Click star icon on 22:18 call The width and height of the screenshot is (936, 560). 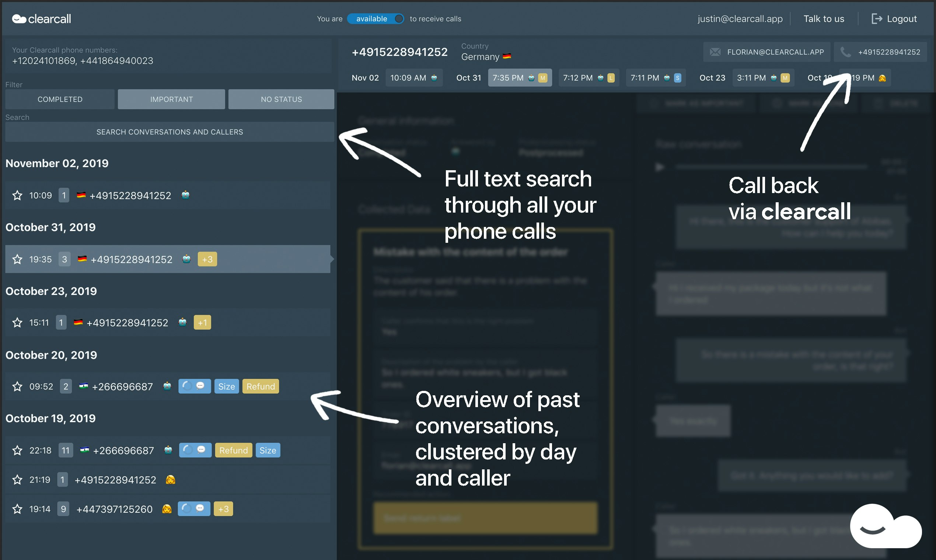click(17, 451)
